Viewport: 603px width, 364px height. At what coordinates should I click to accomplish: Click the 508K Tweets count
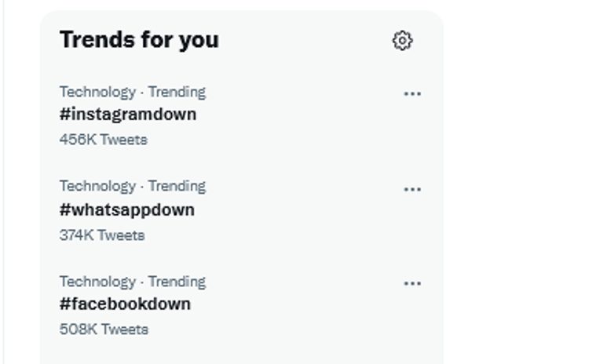[104, 329]
